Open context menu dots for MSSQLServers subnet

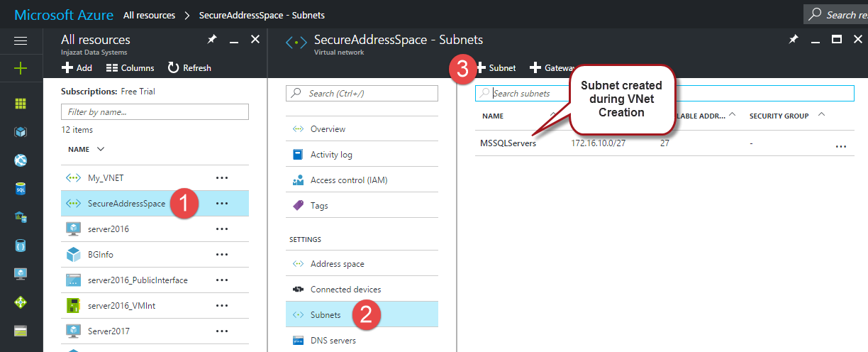tap(841, 145)
